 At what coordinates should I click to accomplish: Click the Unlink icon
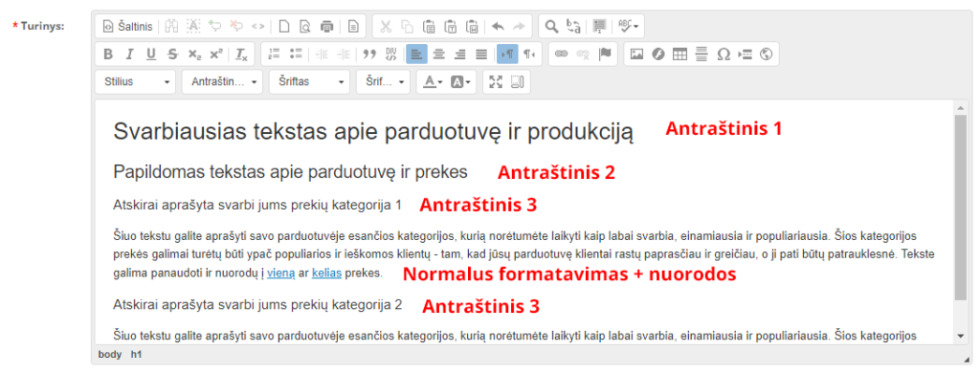click(583, 55)
